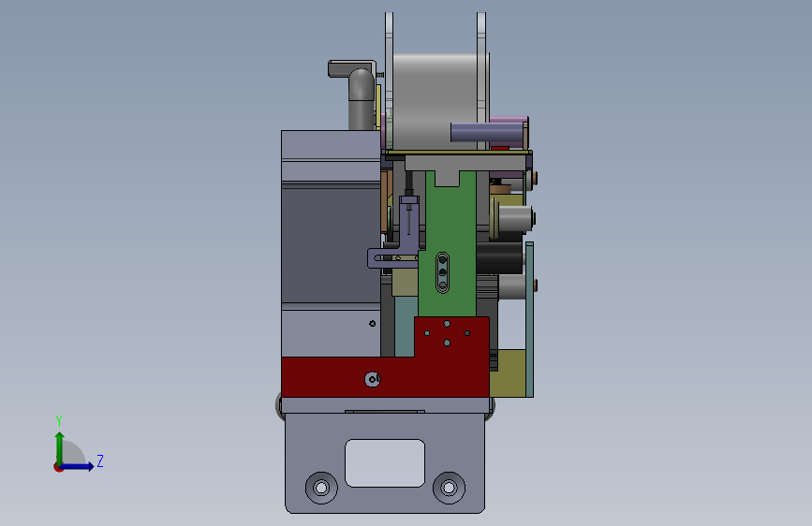
Task: Select the olive block at the lower right
Action: (508, 373)
